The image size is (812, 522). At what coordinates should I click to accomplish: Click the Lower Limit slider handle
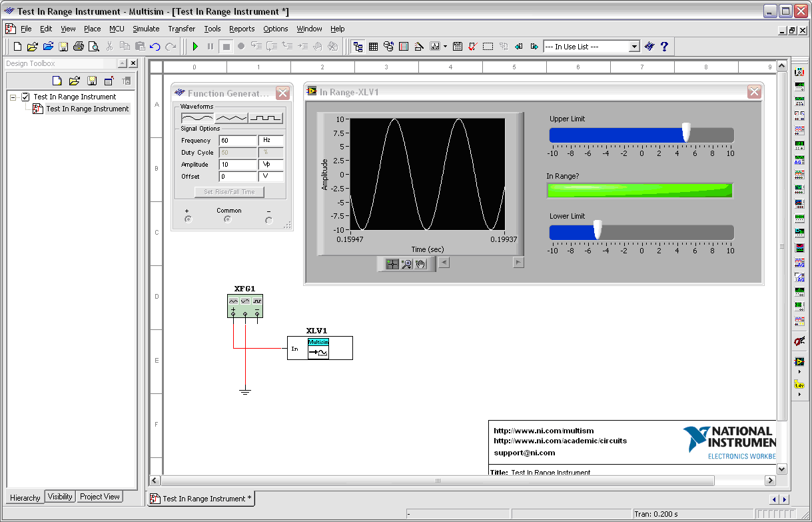[598, 230]
